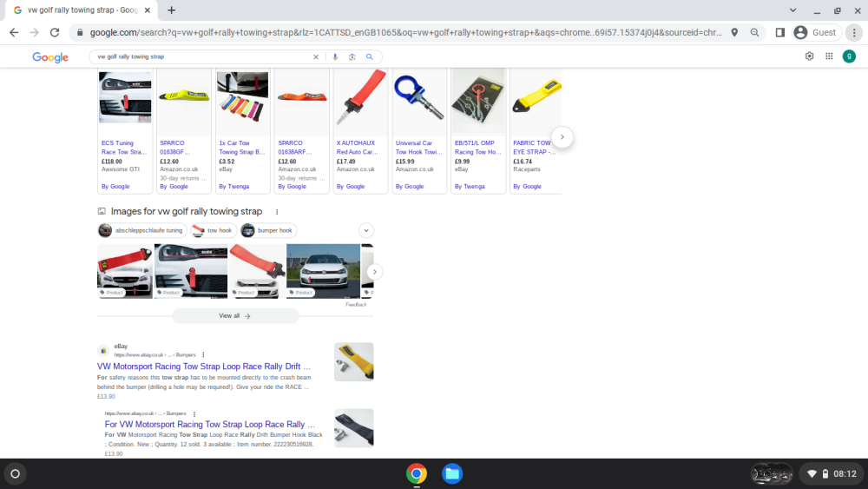Open system status tray with clock

tap(832, 474)
